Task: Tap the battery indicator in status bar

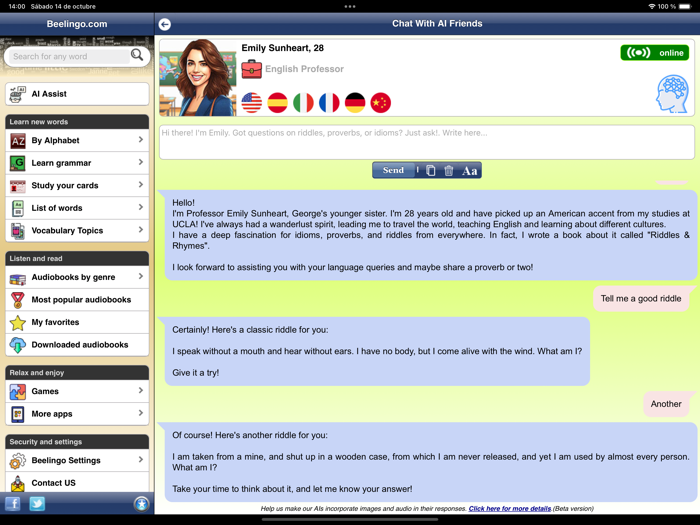Action: pos(684,6)
